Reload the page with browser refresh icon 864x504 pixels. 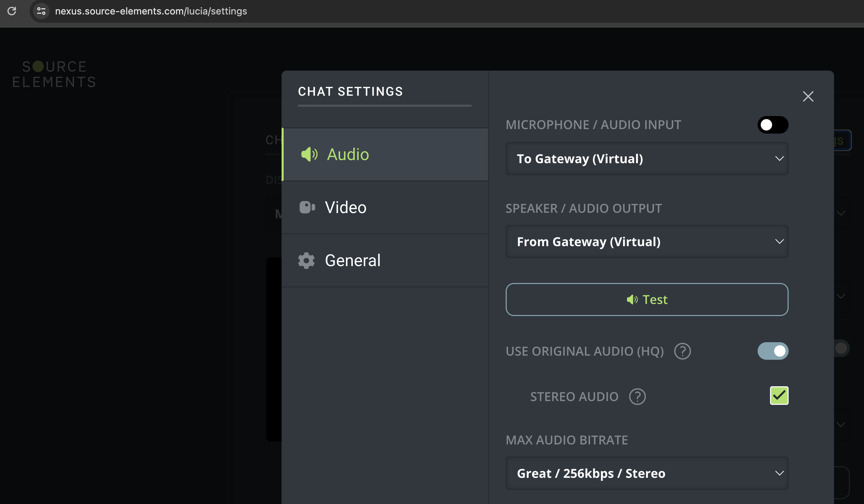12,11
